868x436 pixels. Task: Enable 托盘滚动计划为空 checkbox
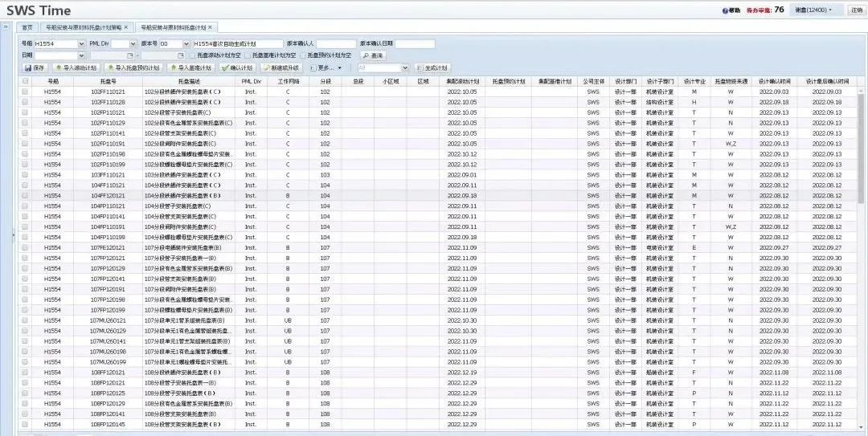tap(191, 55)
